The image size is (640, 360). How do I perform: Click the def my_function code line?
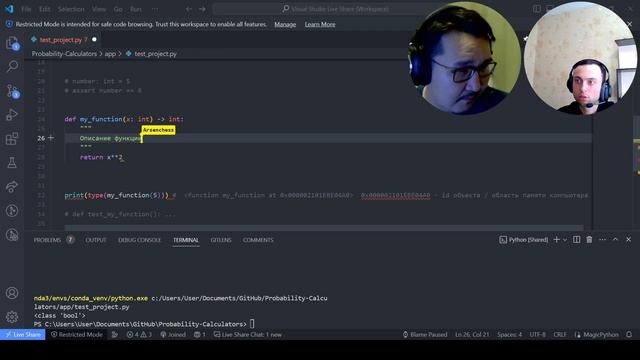click(x=124, y=119)
